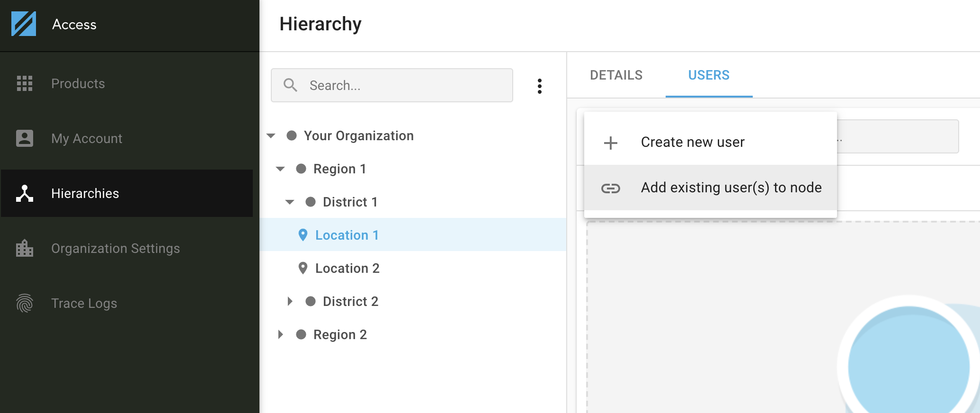Viewport: 980px width, 413px height.
Task: Click the Location 2 pin icon
Action: (x=303, y=268)
